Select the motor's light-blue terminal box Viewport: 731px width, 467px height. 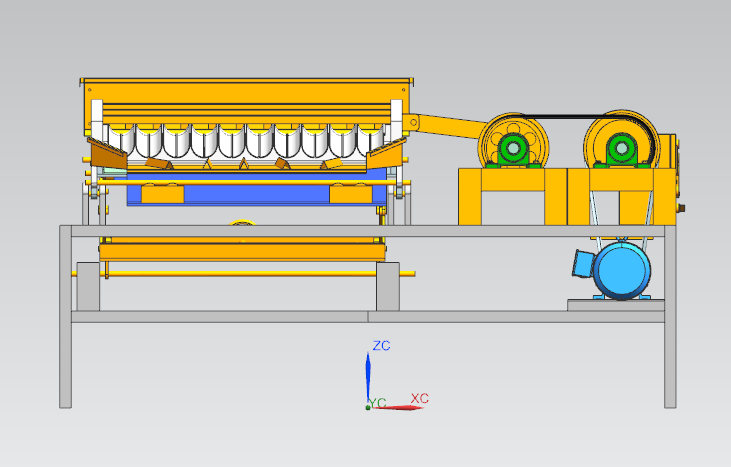click(x=583, y=264)
